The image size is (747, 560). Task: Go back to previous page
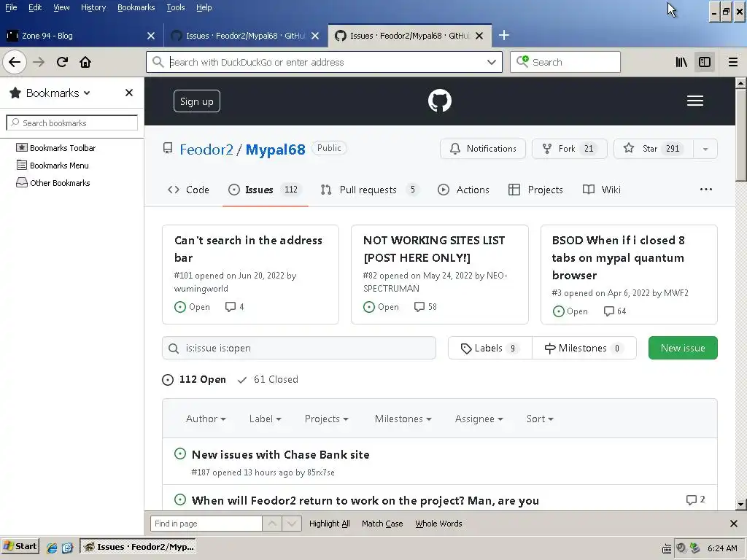(15, 62)
